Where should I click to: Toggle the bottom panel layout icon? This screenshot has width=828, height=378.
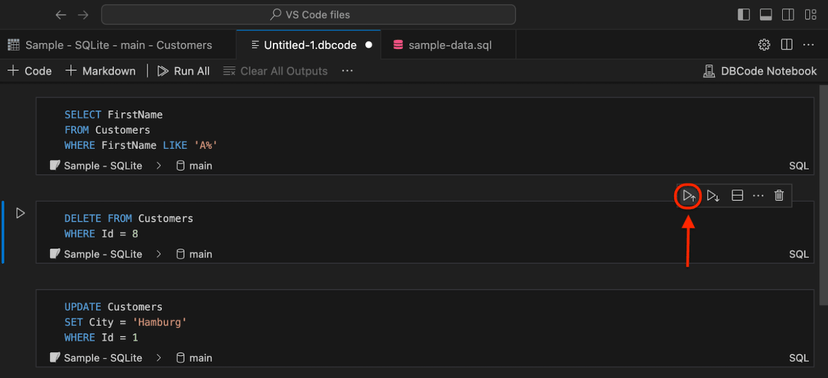pos(766,15)
